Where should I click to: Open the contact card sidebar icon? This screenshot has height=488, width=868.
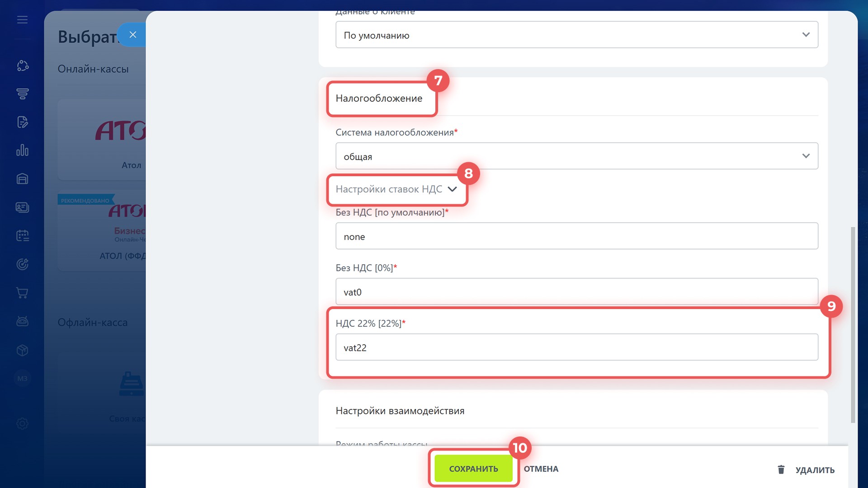coord(22,207)
